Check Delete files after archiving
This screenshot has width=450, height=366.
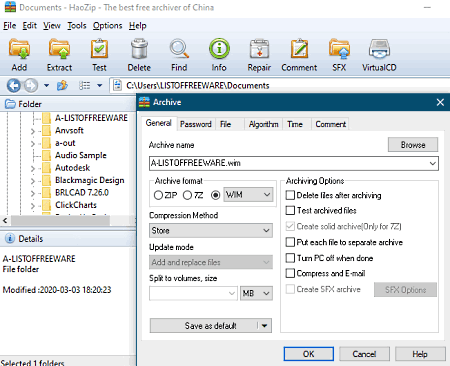(290, 195)
